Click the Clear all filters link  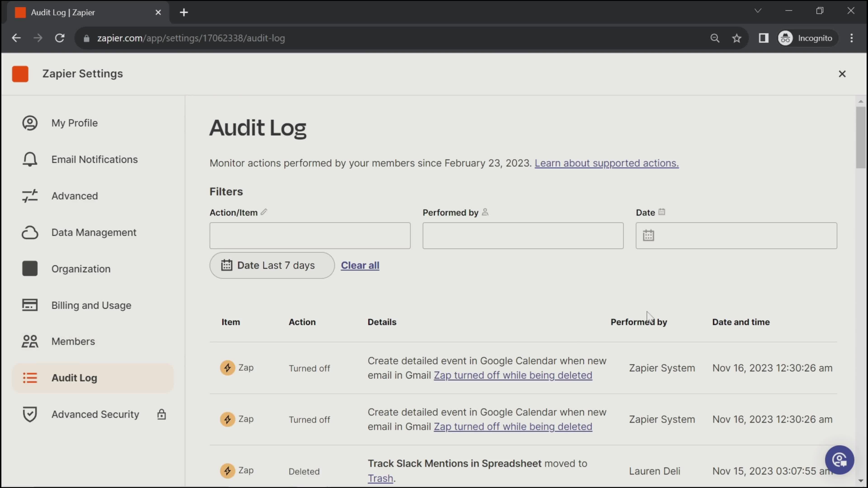pyautogui.click(x=360, y=265)
